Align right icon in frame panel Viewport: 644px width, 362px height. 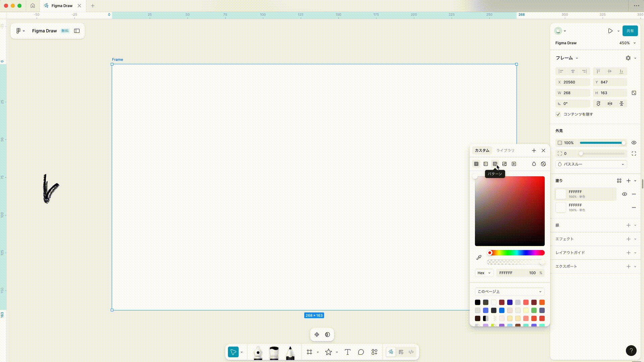(584, 71)
